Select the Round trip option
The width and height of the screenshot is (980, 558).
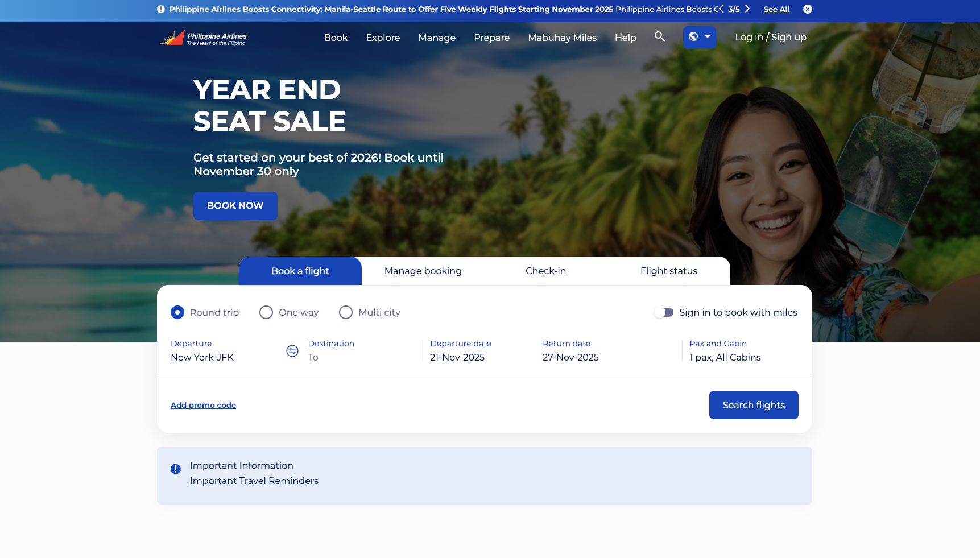(x=177, y=312)
